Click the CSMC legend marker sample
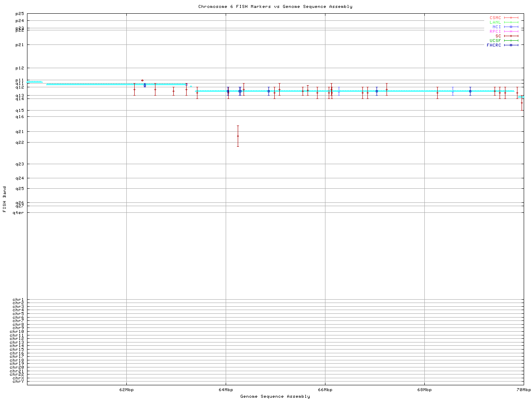Viewport: 532px width, 399px height. 511,18
